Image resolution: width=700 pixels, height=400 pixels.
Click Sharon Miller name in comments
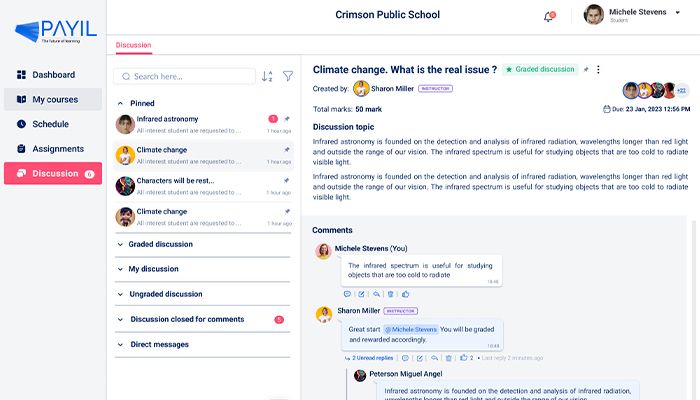point(358,311)
